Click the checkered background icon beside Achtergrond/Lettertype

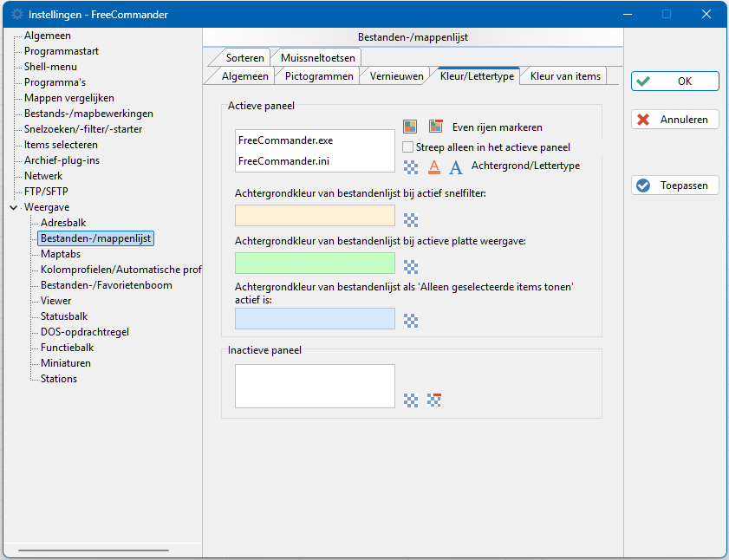pos(411,166)
